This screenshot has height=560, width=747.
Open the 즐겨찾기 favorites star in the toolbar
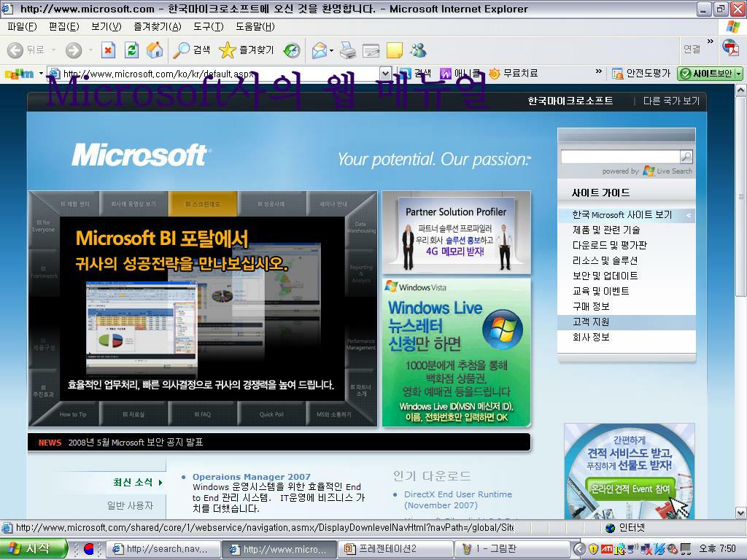coord(247,50)
